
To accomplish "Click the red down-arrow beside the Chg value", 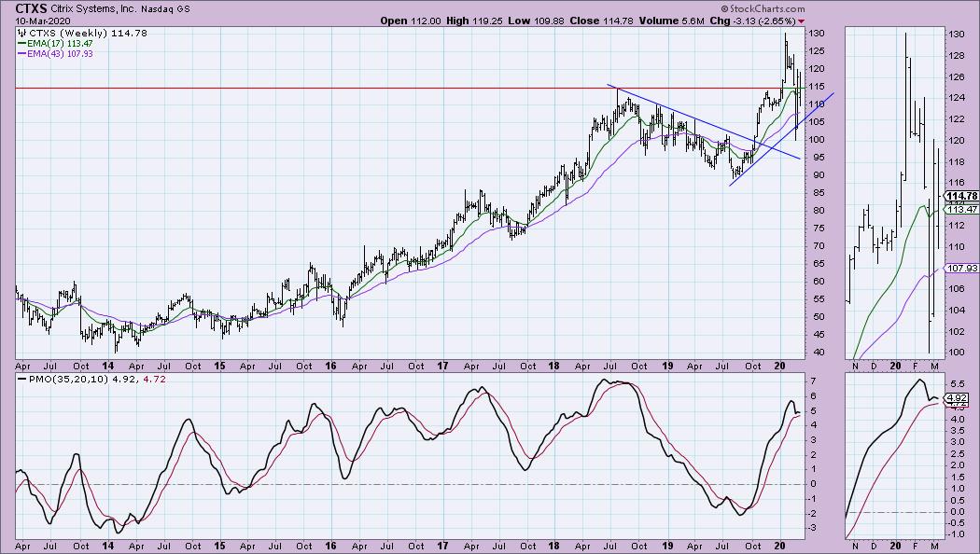I will click(801, 21).
